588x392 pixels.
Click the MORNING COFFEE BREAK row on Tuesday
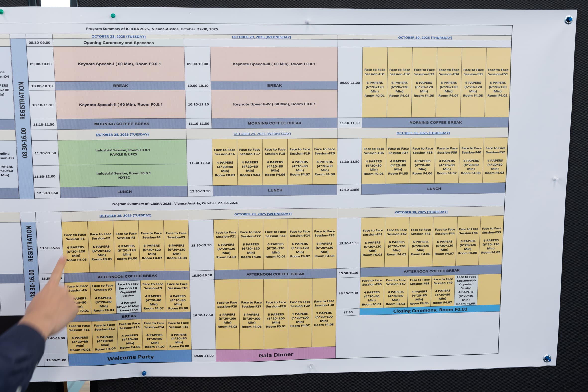(122, 124)
